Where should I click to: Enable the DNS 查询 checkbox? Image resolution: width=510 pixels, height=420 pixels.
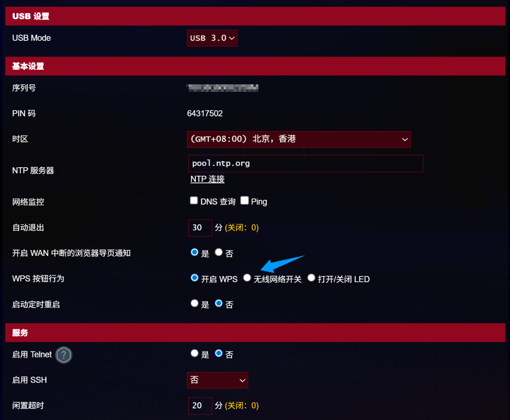[194, 200]
